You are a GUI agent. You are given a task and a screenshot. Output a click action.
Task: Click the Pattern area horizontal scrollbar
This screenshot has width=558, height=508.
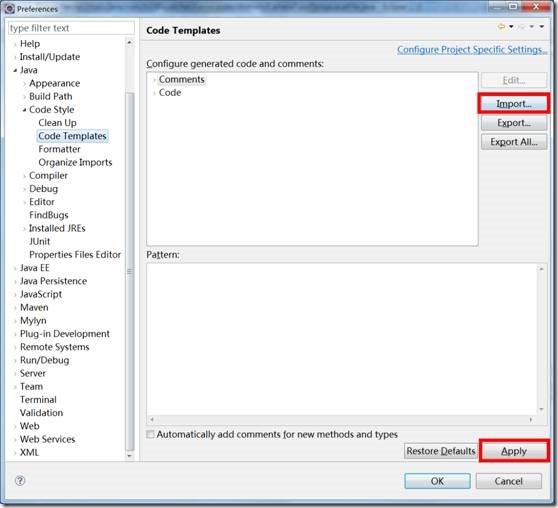click(x=341, y=419)
